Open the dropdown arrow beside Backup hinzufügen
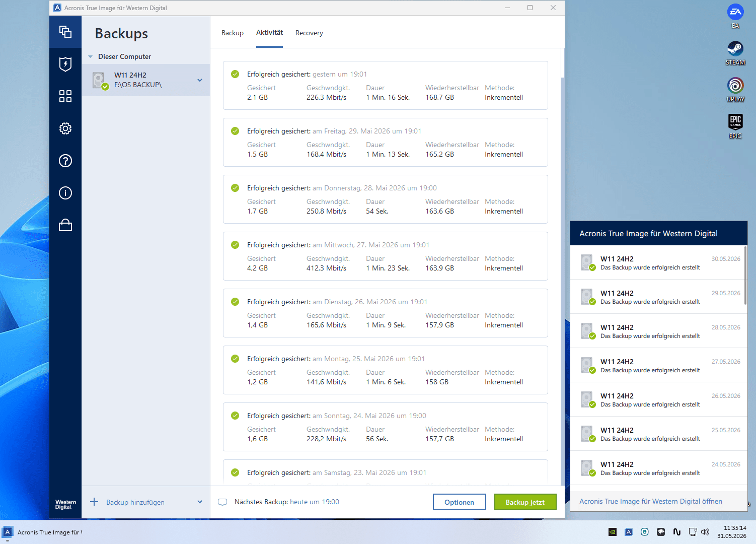Viewport: 756px width, 544px height. tap(200, 502)
